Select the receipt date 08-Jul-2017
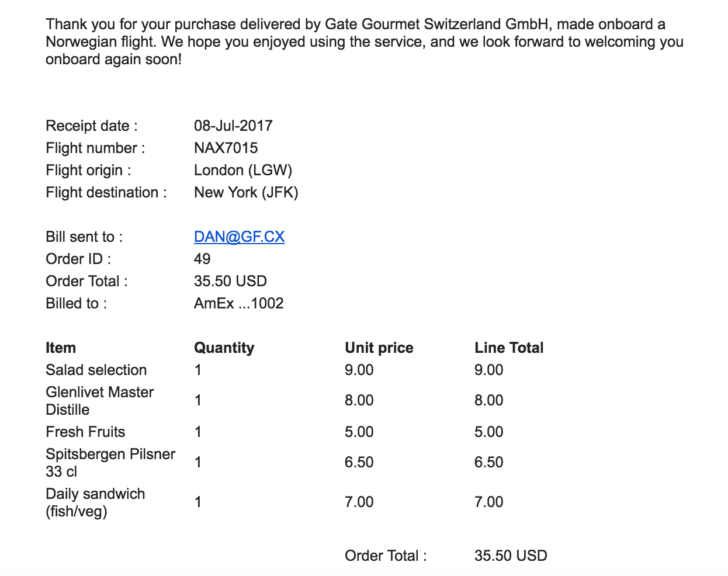The image size is (728, 576). (x=233, y=126)
